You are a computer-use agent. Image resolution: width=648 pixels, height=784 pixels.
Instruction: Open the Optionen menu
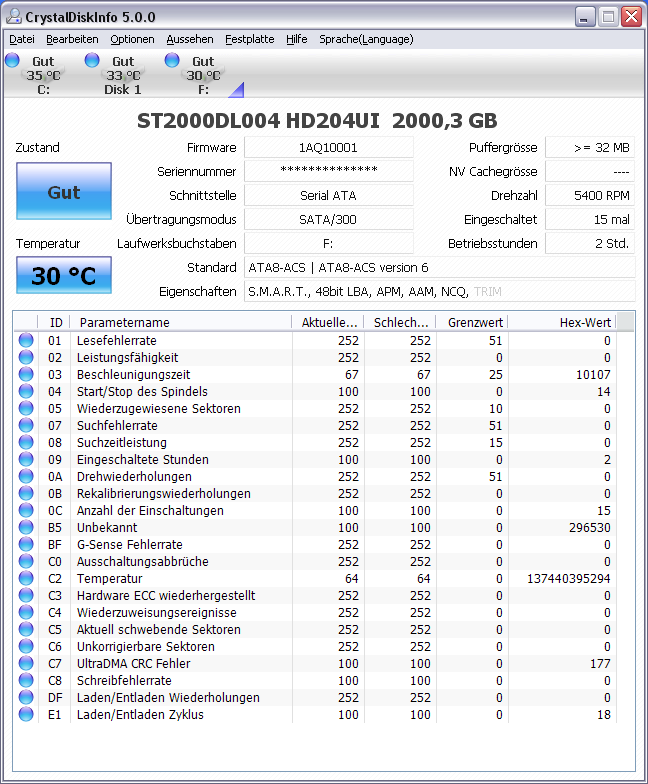point(132,39)
